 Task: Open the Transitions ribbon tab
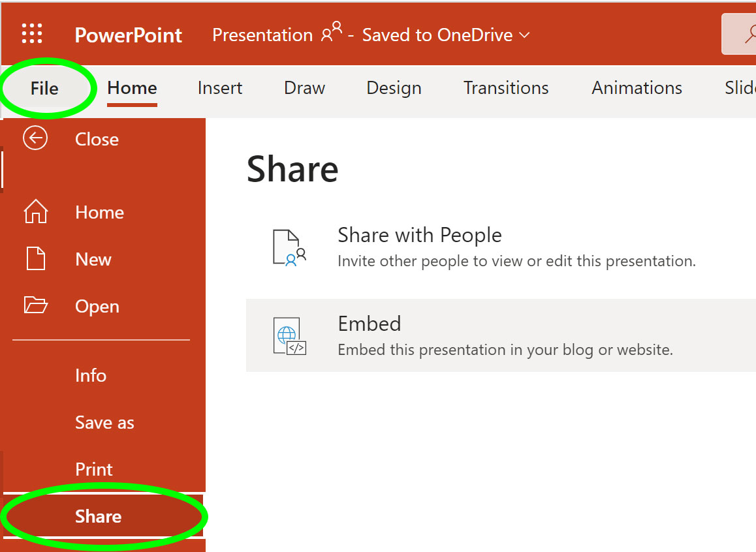pyautogui.click(x=506, y=88)
